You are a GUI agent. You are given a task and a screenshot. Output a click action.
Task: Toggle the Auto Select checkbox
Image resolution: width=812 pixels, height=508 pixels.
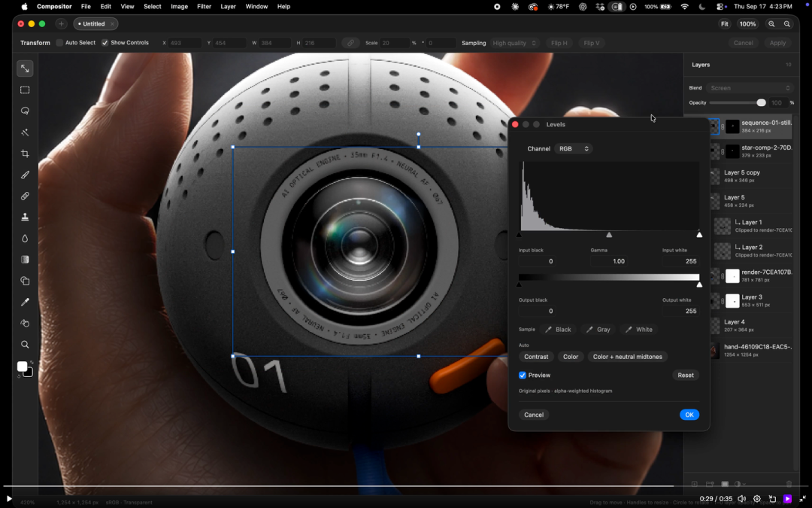59,43
